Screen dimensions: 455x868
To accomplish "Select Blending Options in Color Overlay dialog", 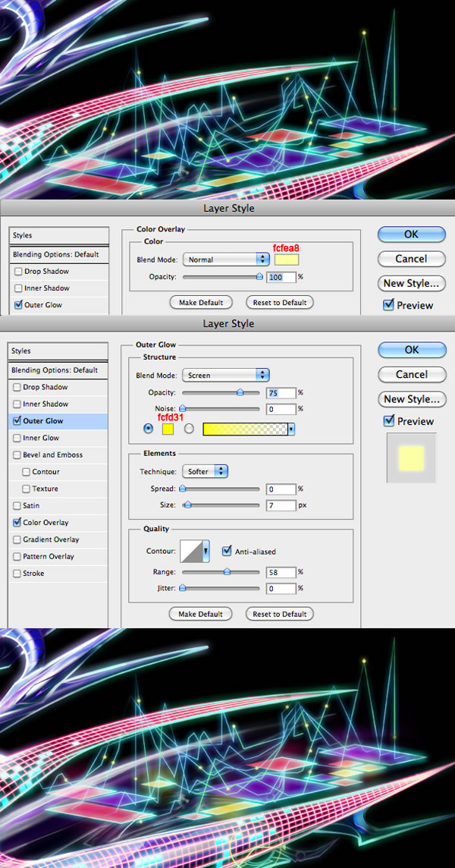I will point(58,255).
